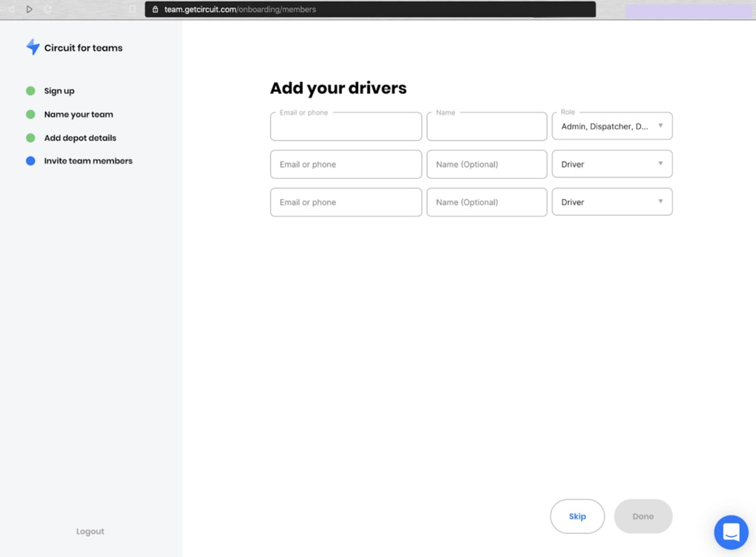The width and height of the screenshot is (756, 557).
Task: Click the Circuit lightning bolt logo
Action: point(33,47)
